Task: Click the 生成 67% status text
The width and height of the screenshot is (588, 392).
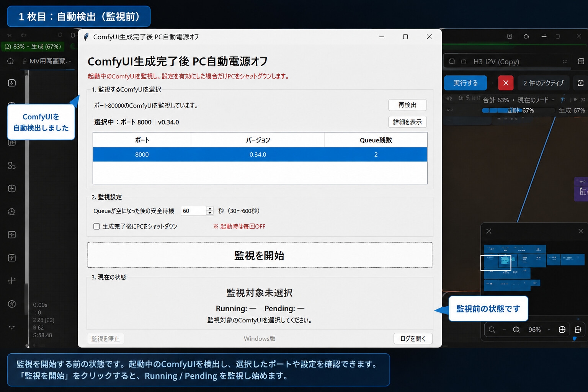Action: point(572,110)
